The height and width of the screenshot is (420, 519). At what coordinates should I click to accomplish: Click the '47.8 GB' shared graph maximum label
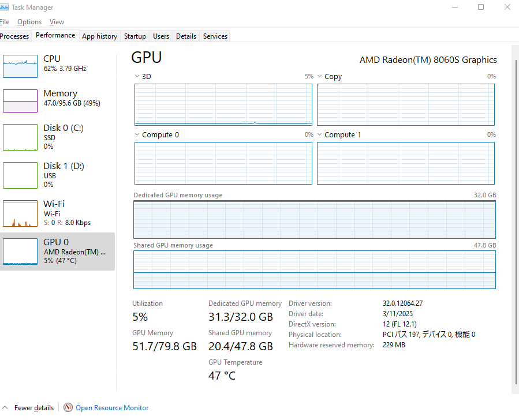coord(485,245)
